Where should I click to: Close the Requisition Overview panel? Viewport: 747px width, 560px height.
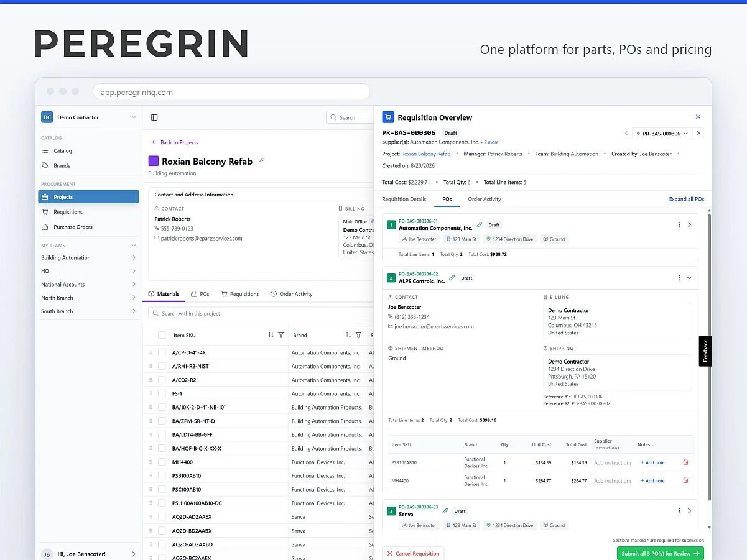point(698,117)
